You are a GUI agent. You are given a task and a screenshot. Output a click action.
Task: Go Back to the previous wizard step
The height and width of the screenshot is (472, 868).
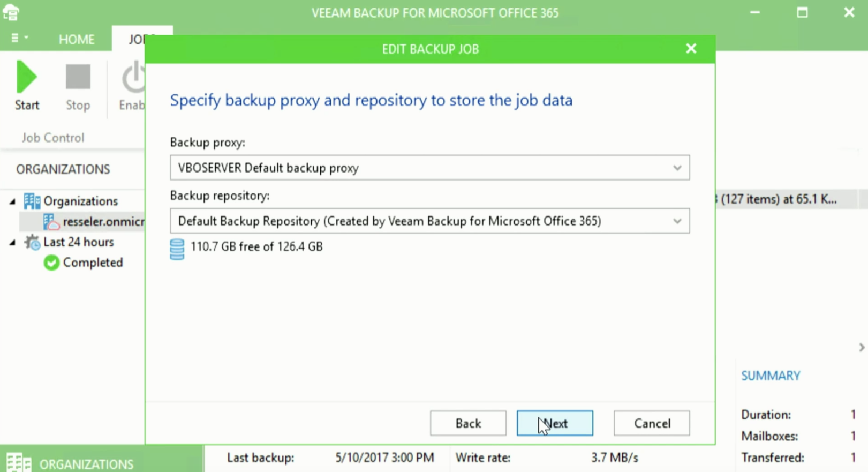[468, 423]
